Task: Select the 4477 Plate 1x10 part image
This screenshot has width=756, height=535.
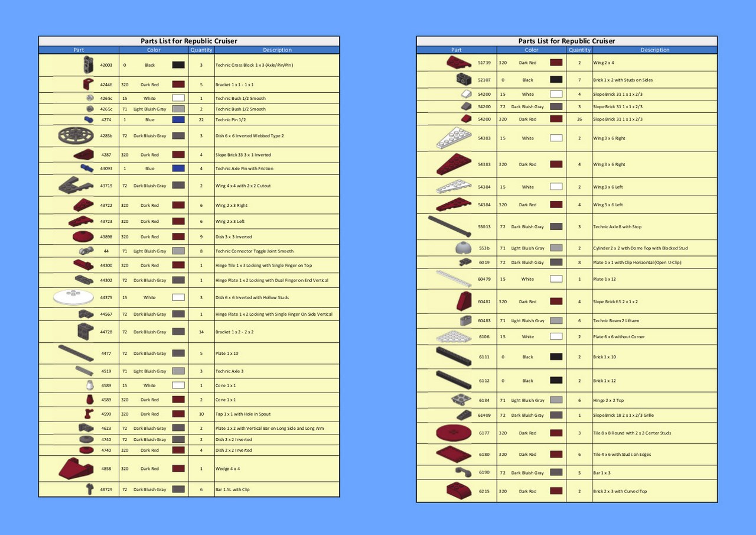Action: click(x=76, y=354)
